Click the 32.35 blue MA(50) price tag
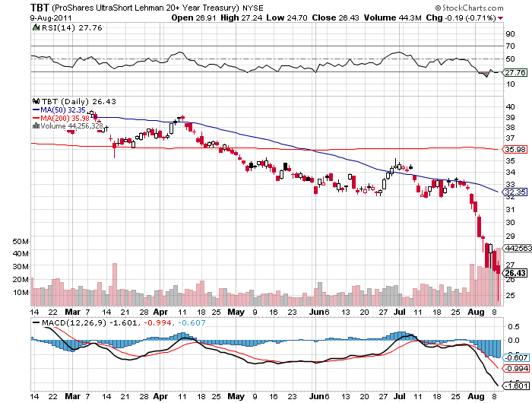The image size is (532, 403). (x=515, y=192)
